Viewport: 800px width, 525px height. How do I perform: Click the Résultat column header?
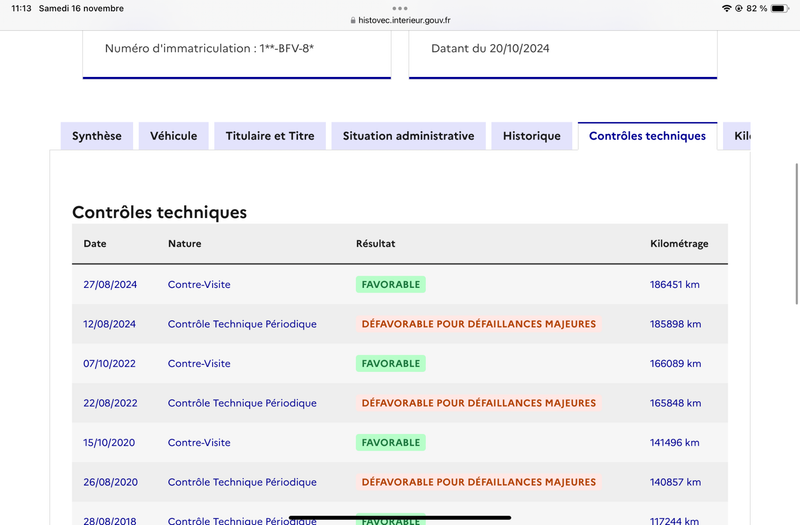(x=376, y=244)
